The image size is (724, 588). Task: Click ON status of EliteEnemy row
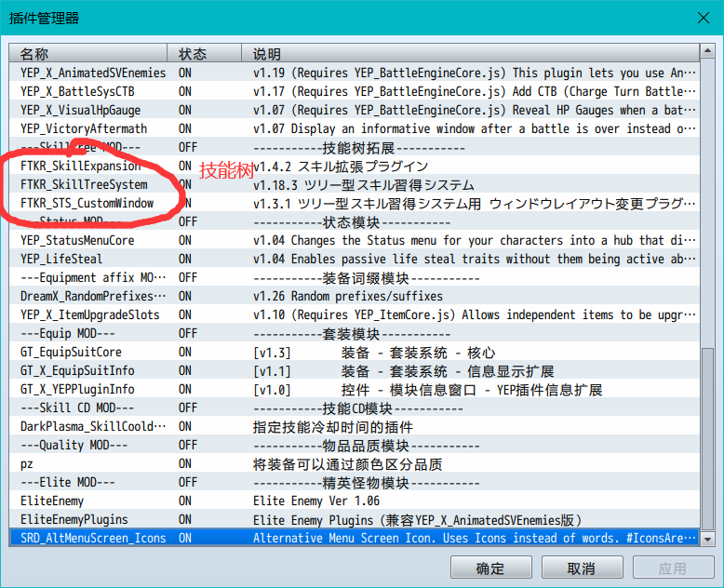[185, 501]
